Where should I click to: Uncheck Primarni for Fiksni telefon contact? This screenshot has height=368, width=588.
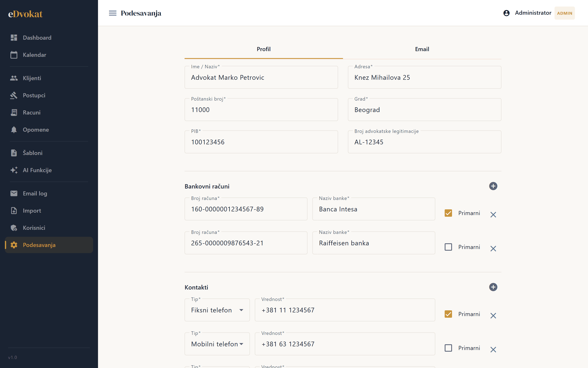click(x=448, y=314)
